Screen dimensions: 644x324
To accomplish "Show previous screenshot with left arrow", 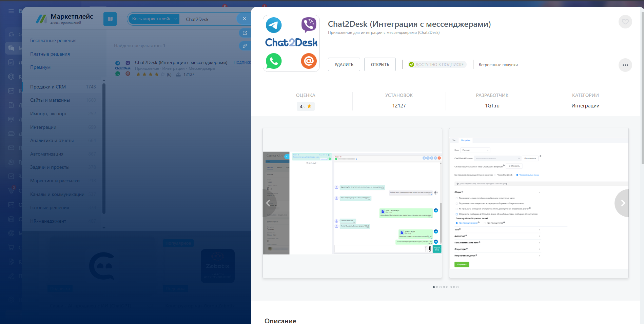I will 268,203.
